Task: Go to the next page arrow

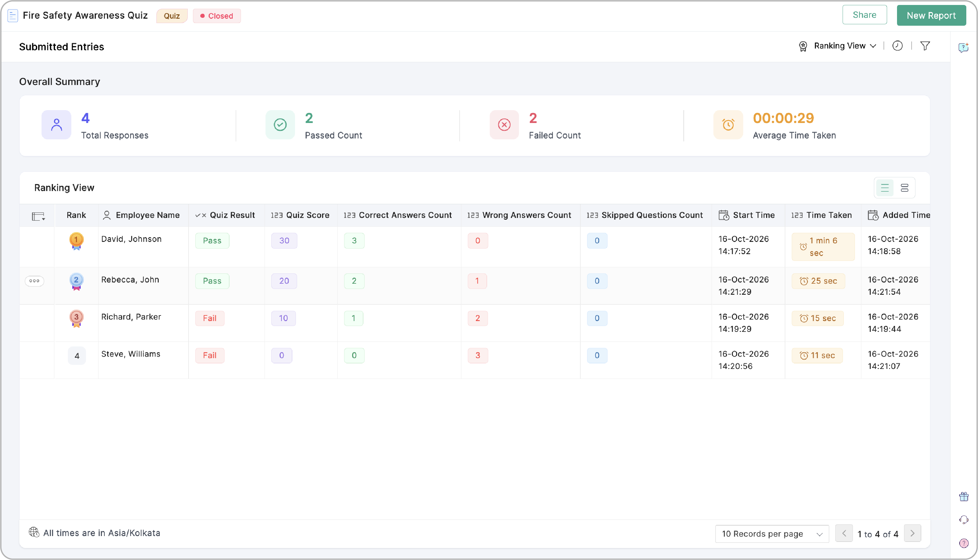Action: [912, 533]
